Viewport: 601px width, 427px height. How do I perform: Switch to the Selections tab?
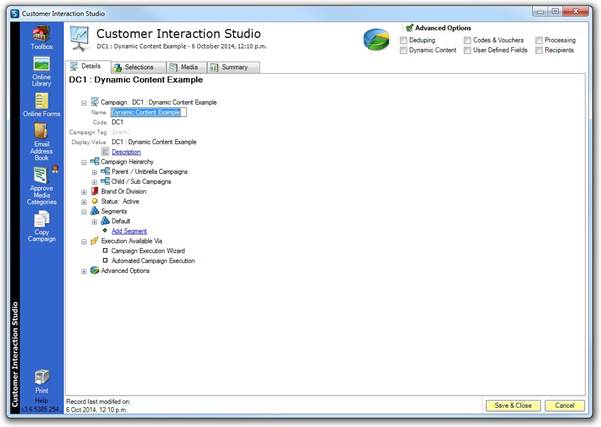(x=139, y=67)
